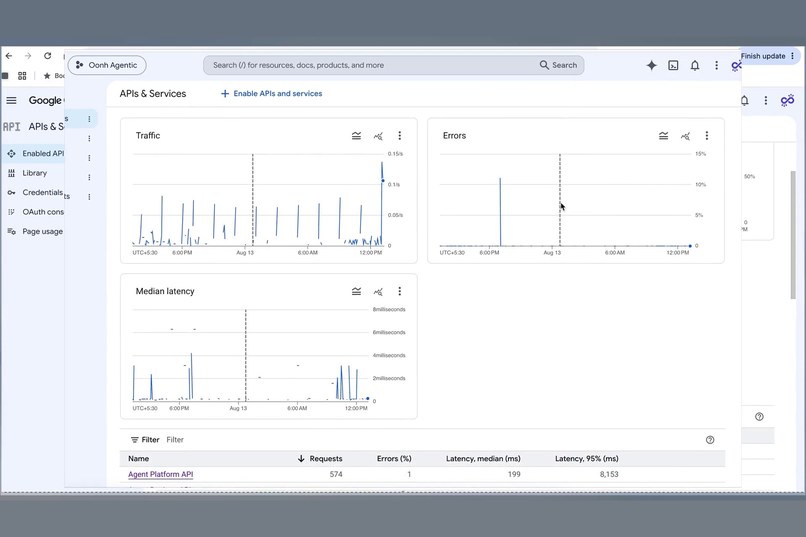Click browser forward arrow
The width and height of the screenshot is (806, 537).
tap(28, 56)
